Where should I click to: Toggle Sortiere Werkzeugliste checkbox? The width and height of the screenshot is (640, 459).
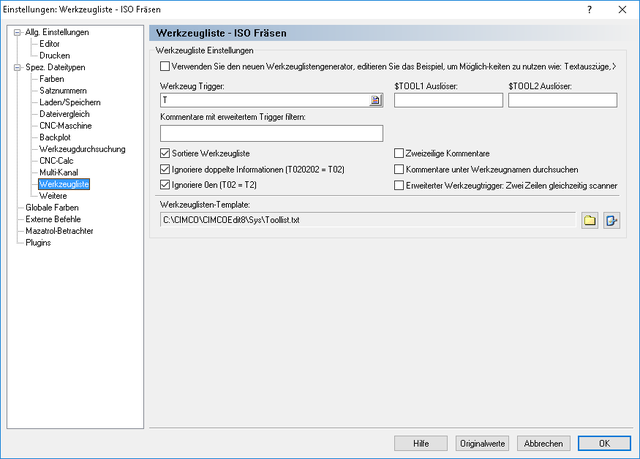tap(165, 153)
